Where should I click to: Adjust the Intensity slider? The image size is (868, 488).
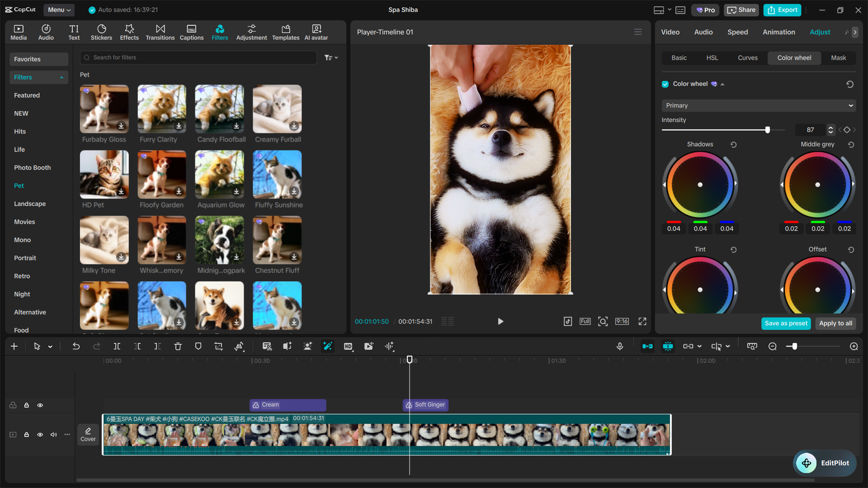(767, 130)
